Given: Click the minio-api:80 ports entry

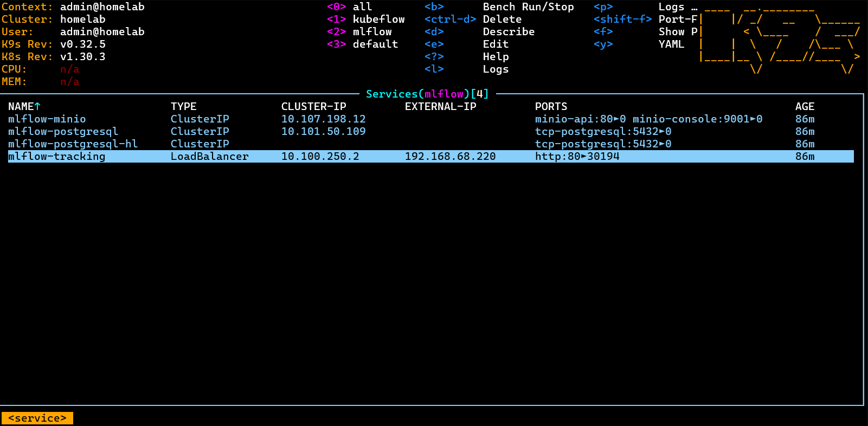Looking at the screenshot, I should click(581, 119).
